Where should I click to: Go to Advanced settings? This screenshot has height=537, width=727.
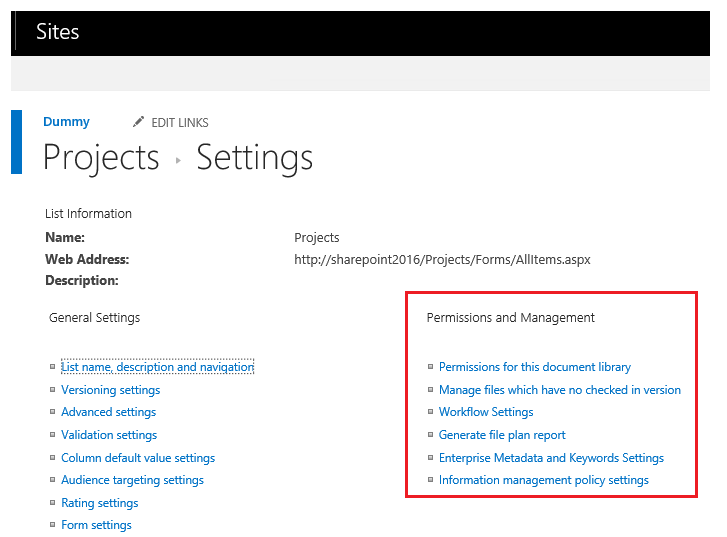pyautogui.click(x=108, y=412)
